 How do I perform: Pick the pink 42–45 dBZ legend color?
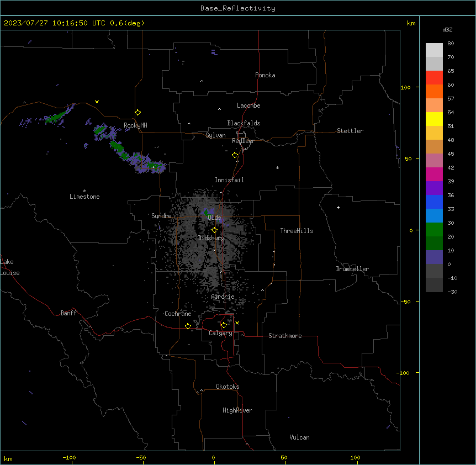pos(434,160)
